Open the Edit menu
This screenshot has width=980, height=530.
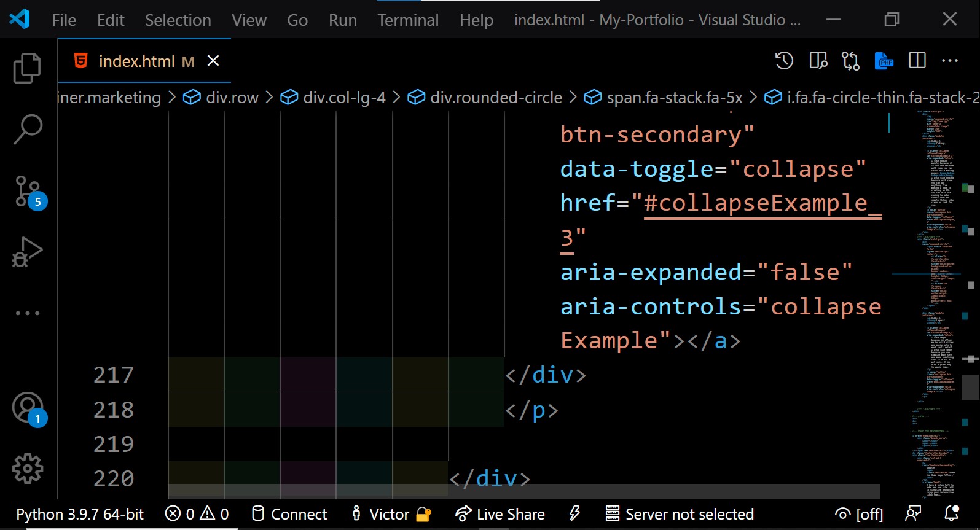111,20
